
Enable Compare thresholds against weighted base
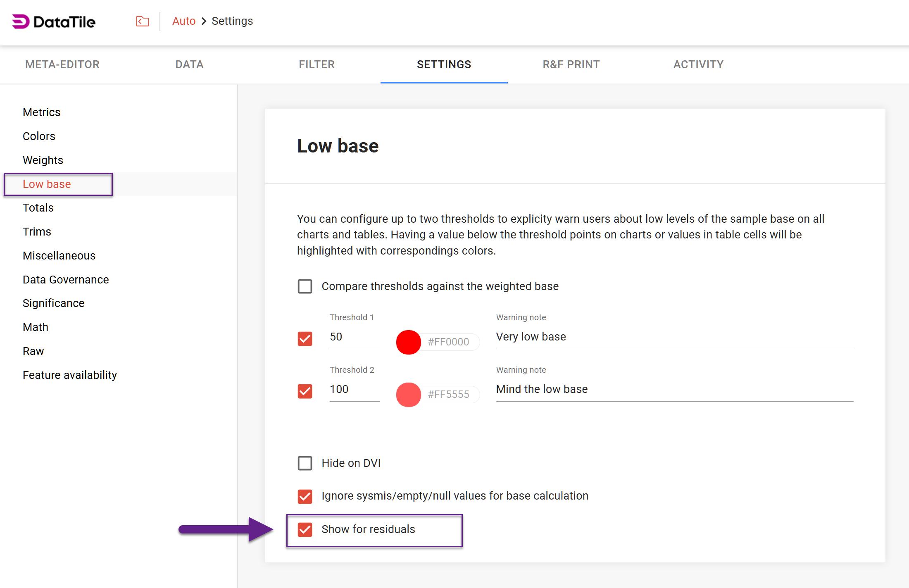(x=305, y=286)
